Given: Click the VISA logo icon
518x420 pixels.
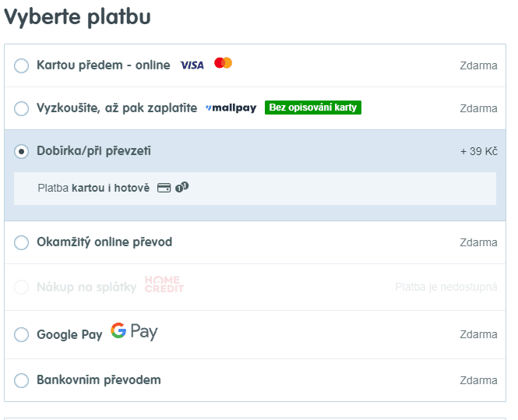Looking at the screenshot, I should pyautogui.click(x=192, y=65).
